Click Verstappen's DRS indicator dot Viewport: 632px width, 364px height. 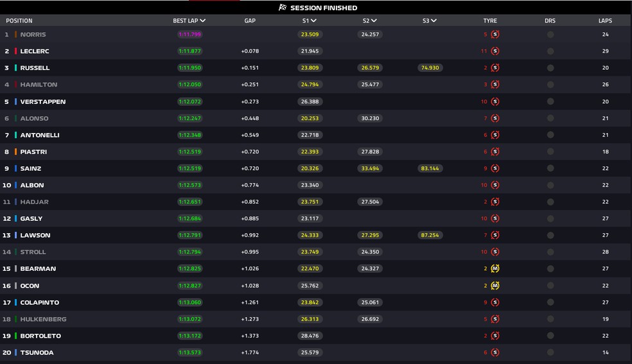(x=550, y=101)
